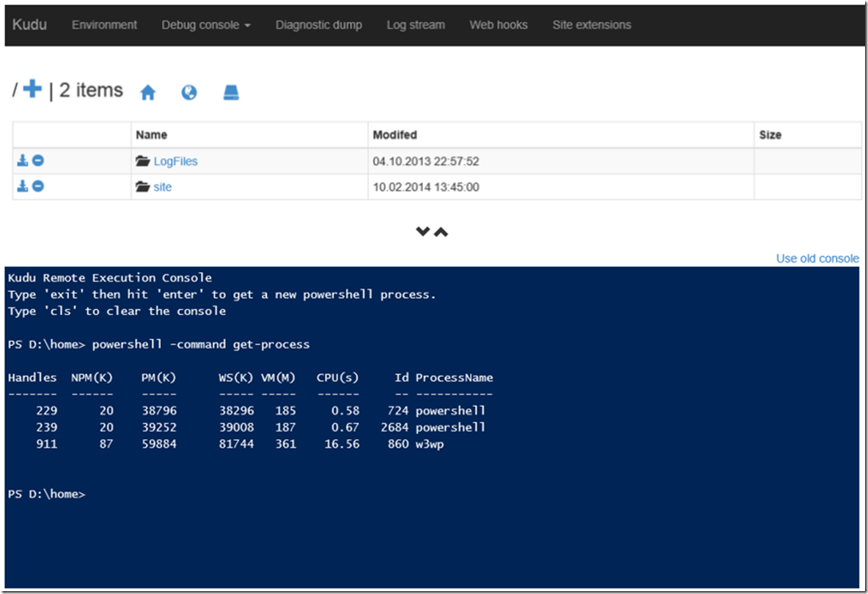
Task: Open the Environment page
Action: point(104,25)
